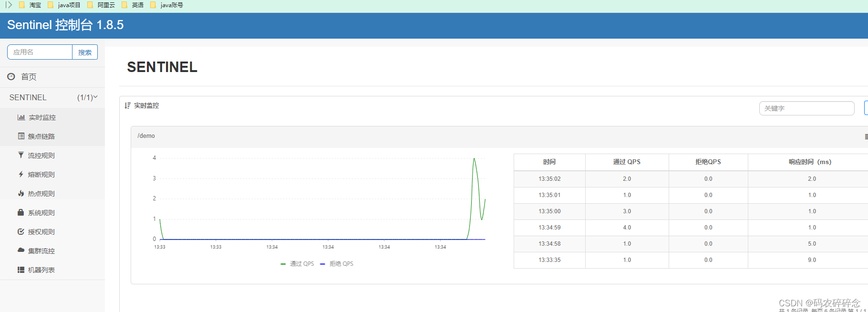Click the lightning bolt icon for 熔断规则
Image resolution: width=868 pixels, height=312 pixels.
coord(21,174)
